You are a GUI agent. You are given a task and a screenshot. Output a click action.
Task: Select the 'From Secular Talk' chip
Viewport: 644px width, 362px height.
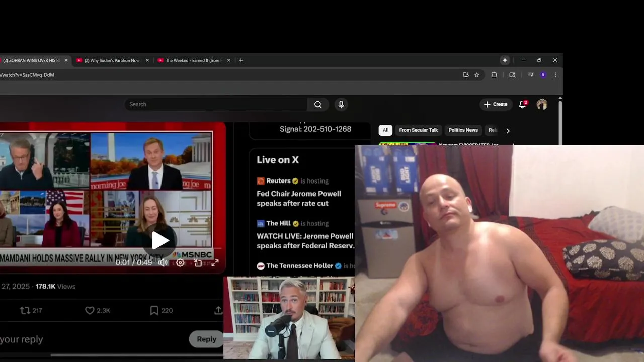point(419,130)
